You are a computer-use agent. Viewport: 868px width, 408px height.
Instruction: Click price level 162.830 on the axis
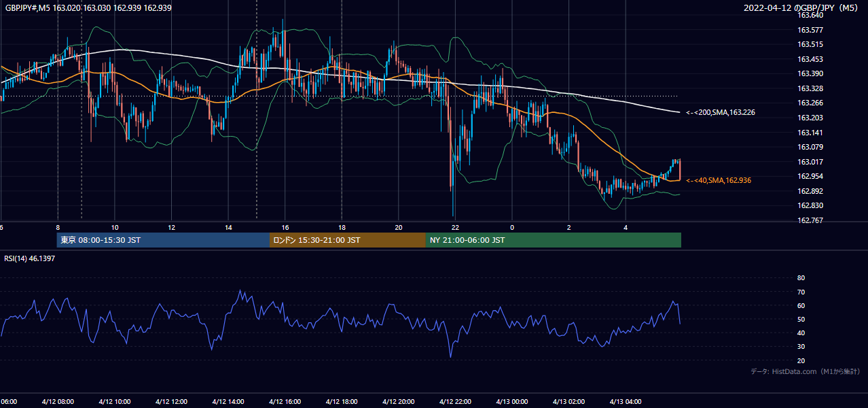(x=810, y=205)
